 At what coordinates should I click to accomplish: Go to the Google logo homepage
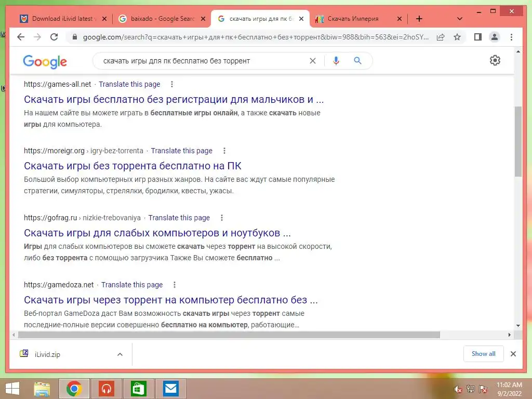click(45, 62)
